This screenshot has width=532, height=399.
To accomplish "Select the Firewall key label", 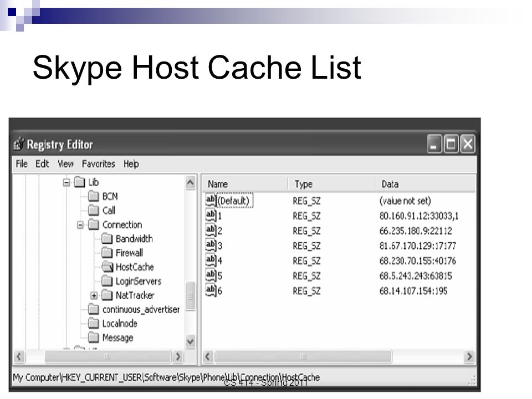I will pos(129,253).
